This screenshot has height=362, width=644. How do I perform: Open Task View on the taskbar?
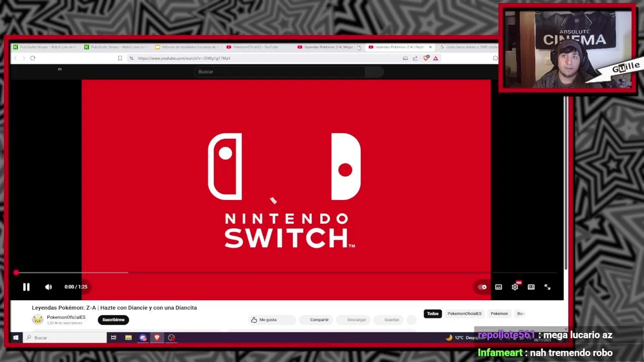click(x=114, y=338)
